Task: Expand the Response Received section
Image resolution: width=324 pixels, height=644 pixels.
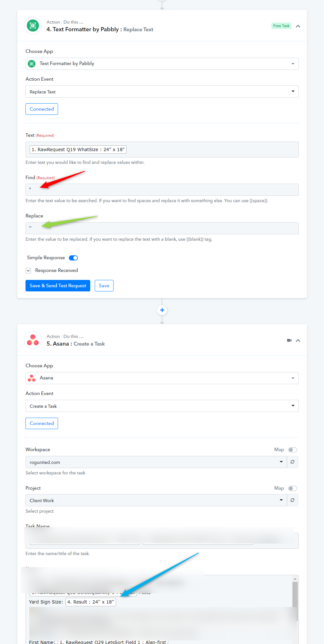Action: click(28, 271)
